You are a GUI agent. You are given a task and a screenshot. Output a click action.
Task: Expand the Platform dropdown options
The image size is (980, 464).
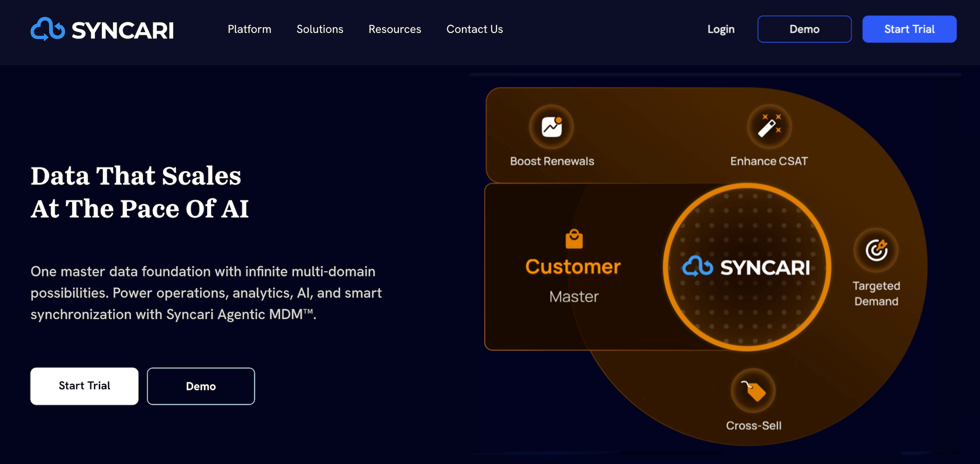(x=249, y=29)
